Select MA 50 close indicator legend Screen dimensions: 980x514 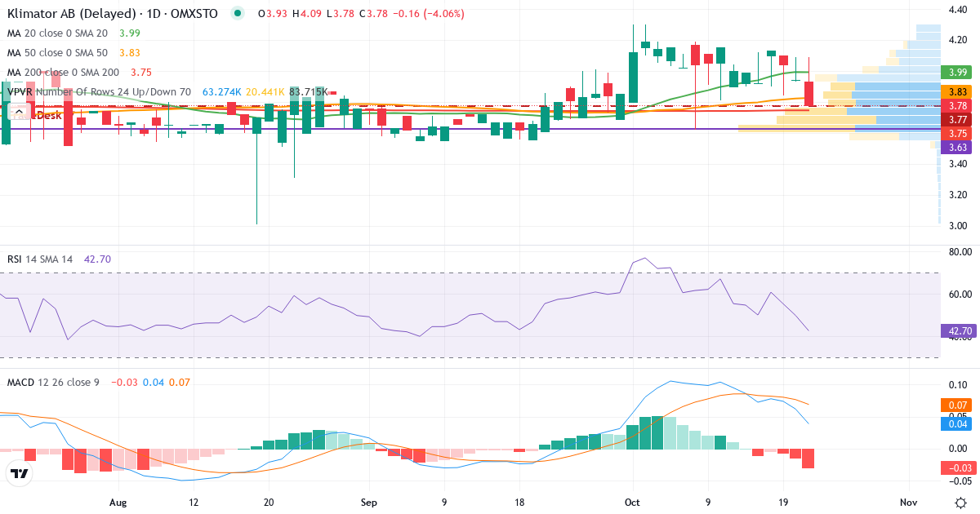point(56,52)
